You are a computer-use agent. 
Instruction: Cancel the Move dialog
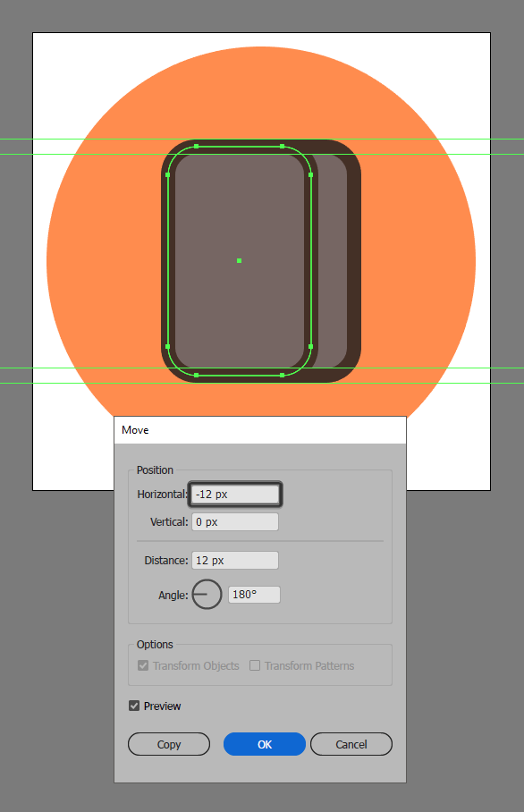click(351, 744)
